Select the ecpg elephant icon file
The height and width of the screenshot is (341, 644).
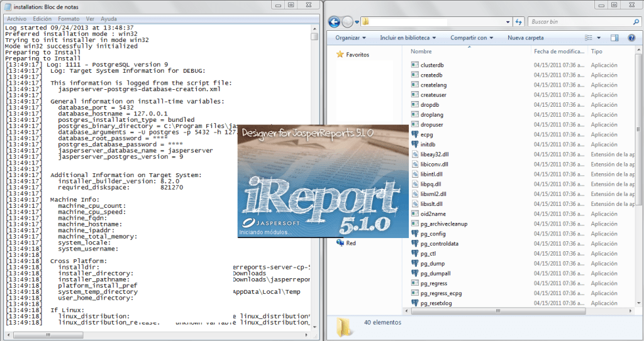click(x=414, y=134)
